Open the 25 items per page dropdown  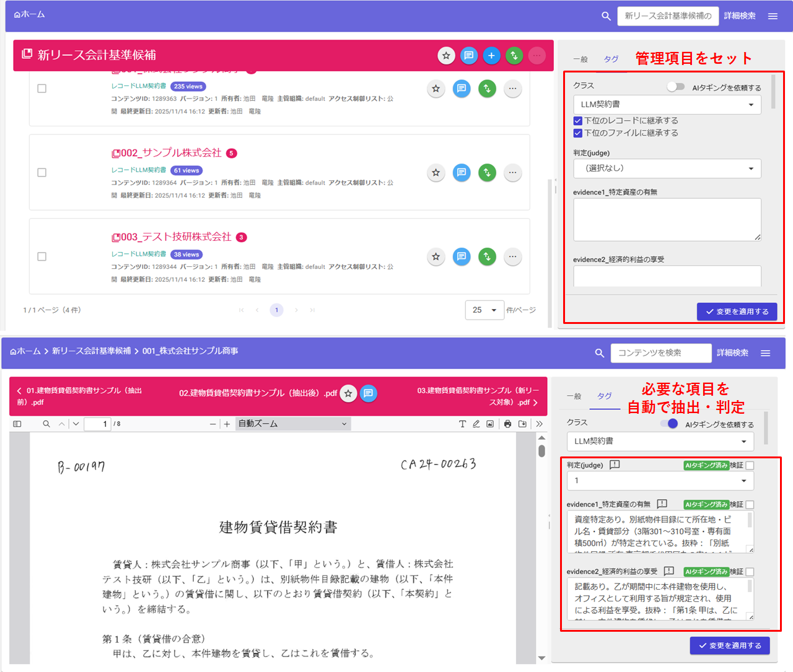click(x=484, y=310)
